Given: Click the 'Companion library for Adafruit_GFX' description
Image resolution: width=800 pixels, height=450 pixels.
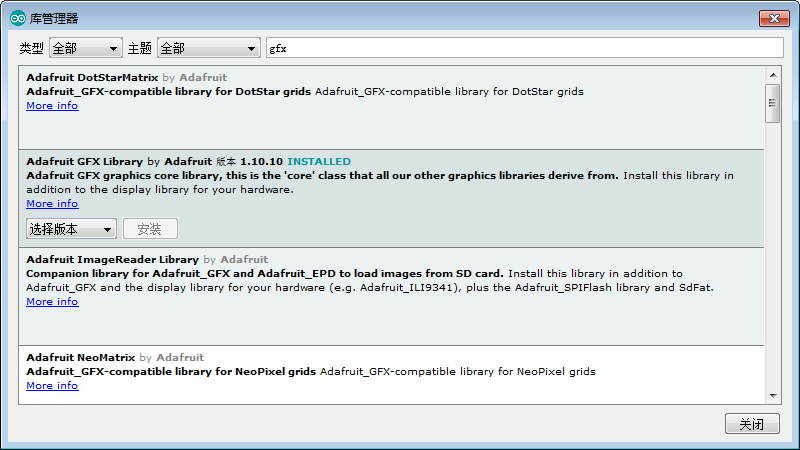Looking at the screenshot, I should 265,273.
